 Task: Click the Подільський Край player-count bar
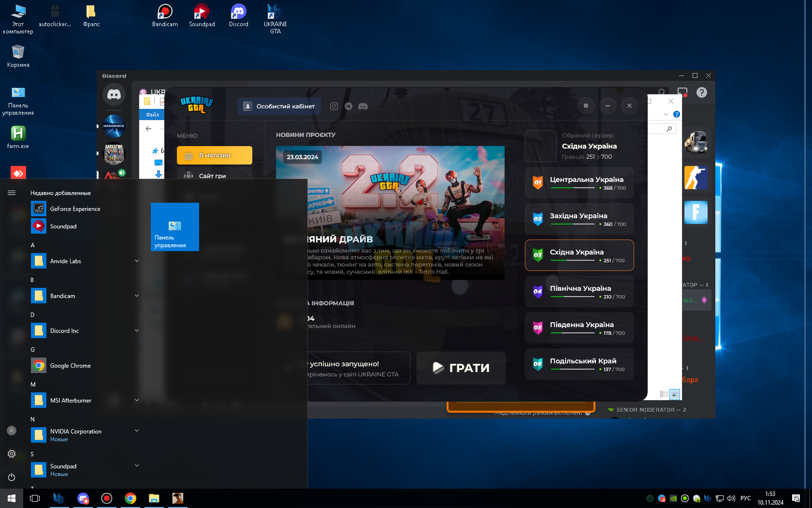[573, 369]
